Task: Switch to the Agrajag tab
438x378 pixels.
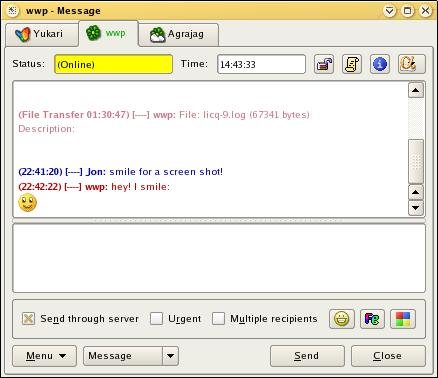Action: pos(178,34)
